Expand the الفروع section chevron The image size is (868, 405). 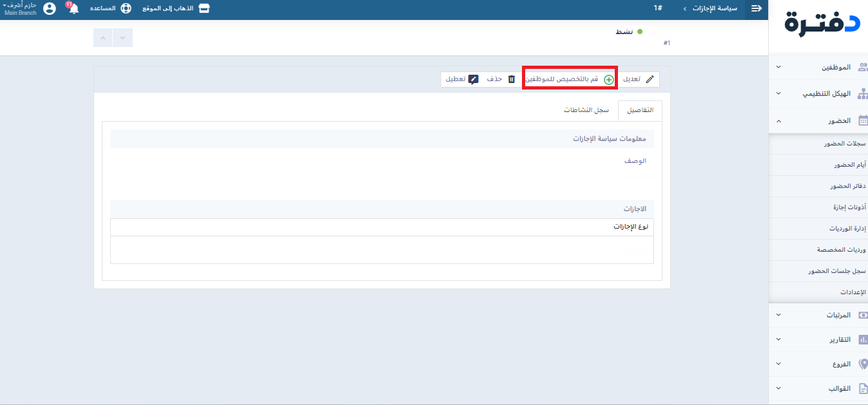point(778,364)
